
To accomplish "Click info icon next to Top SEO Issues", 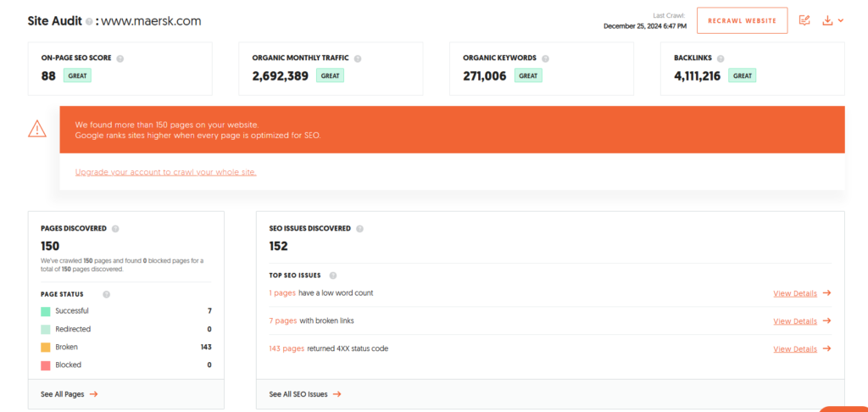I will 332,276.
